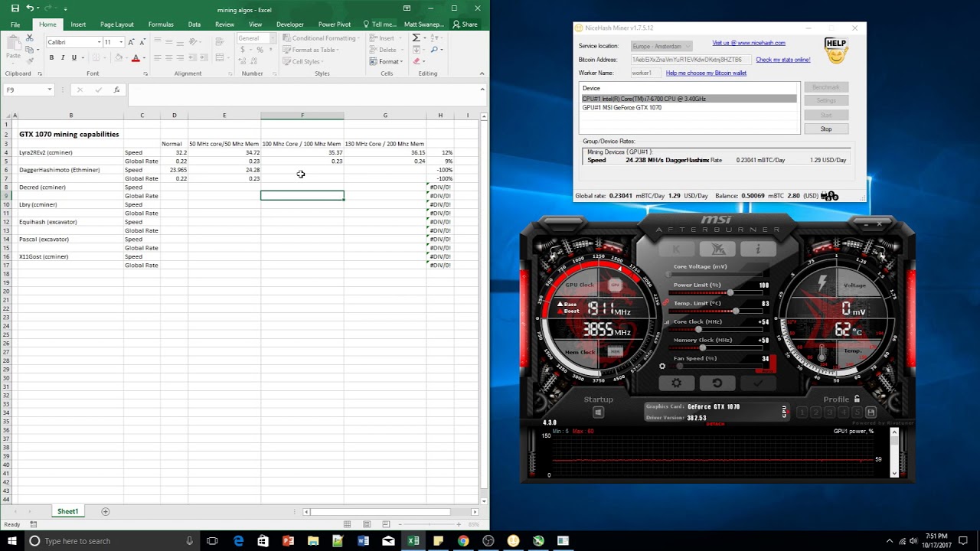Image resolution: width=980 pixels, height=551 pixels.
Task: Center-align the cell text horizontally
Action: pyautogui.click(x=168, y=57)
